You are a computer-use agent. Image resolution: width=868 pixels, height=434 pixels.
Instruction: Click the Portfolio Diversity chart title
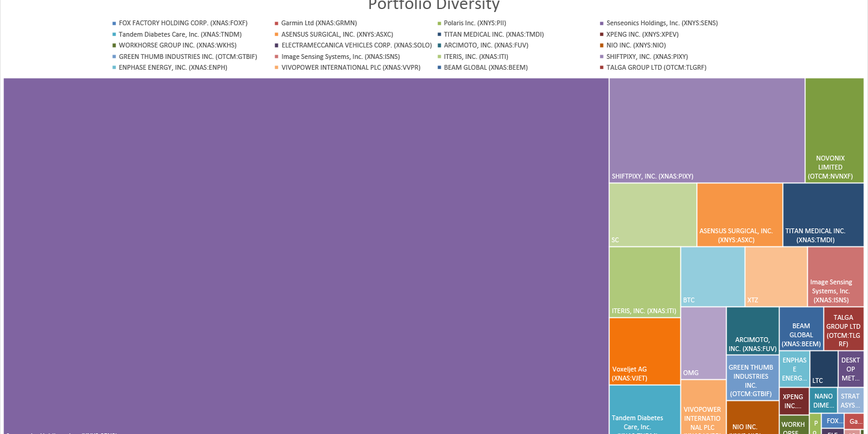click(x=433, y=5)
